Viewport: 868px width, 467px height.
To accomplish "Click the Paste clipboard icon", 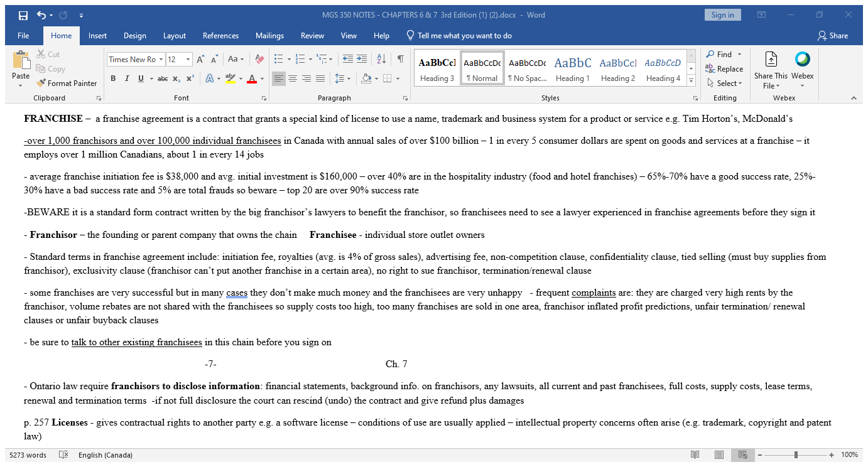I will point(21,60).
